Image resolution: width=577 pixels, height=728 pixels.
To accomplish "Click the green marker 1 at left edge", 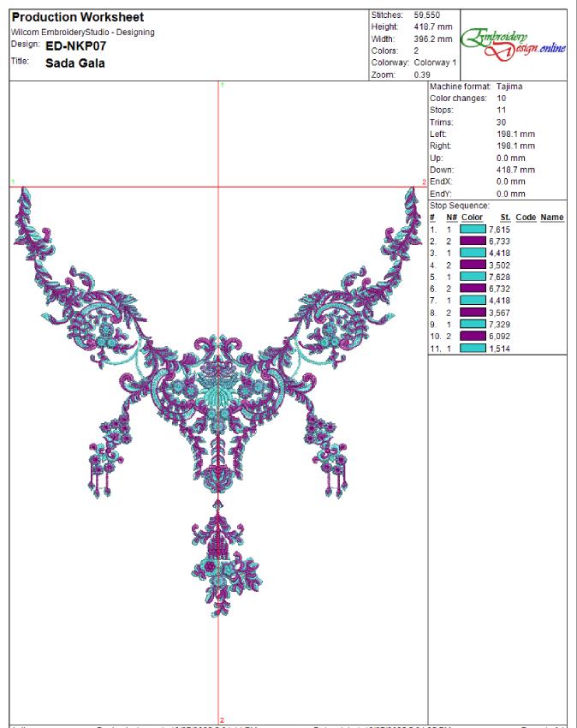I will point(14,181).
